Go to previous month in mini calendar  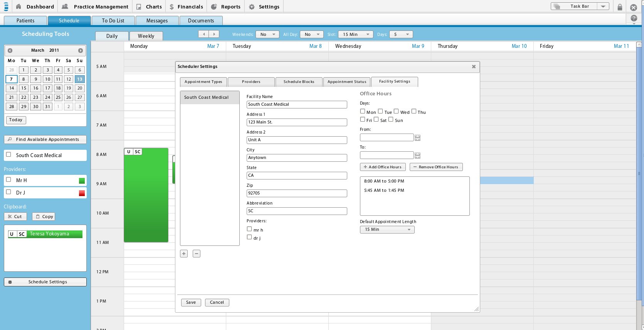(10, 51)
